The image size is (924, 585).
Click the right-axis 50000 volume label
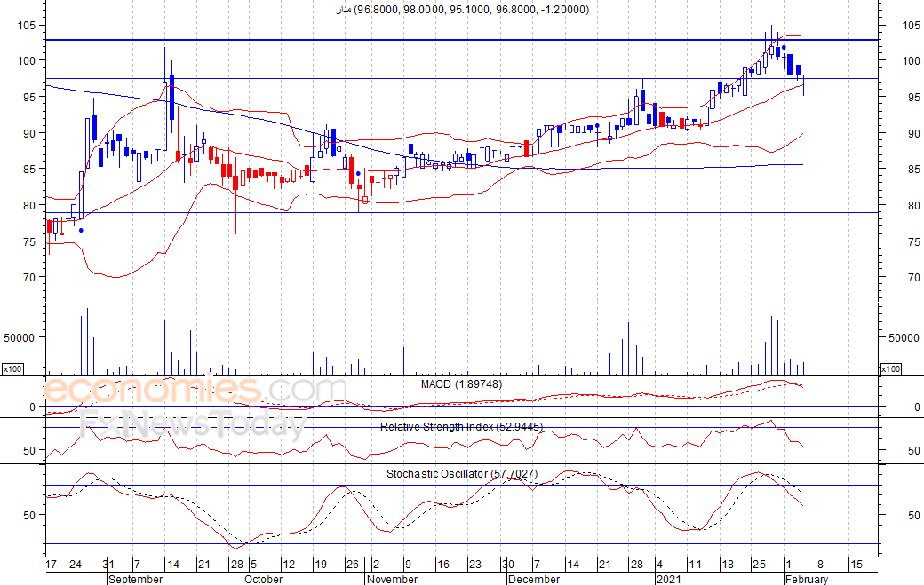coord(904,338)
